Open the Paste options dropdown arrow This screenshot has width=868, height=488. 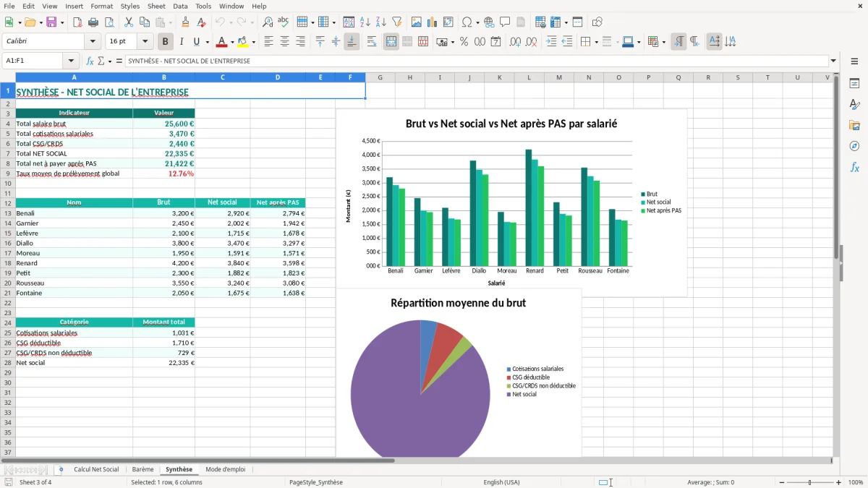169,22
